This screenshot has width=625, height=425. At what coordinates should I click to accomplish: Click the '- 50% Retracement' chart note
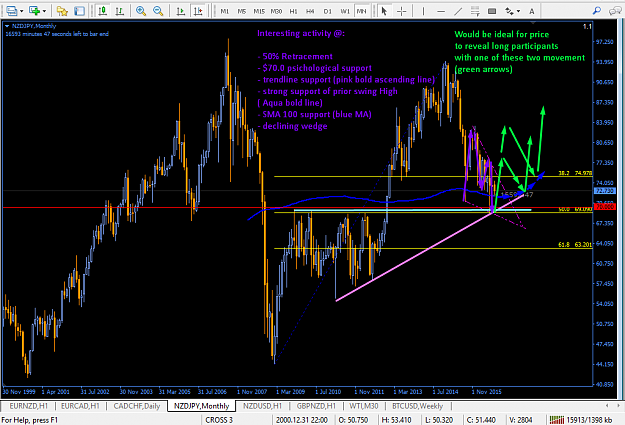(x=295, y=56)
